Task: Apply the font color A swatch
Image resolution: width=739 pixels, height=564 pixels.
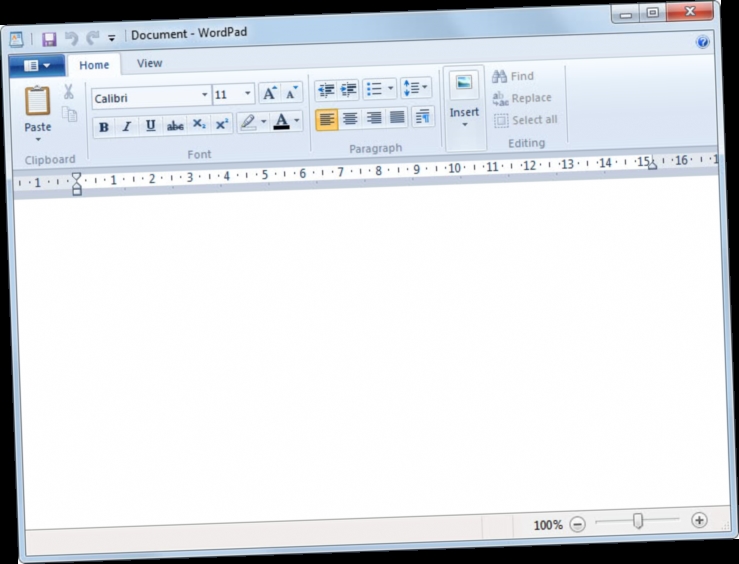Action: tap(281, 121)
